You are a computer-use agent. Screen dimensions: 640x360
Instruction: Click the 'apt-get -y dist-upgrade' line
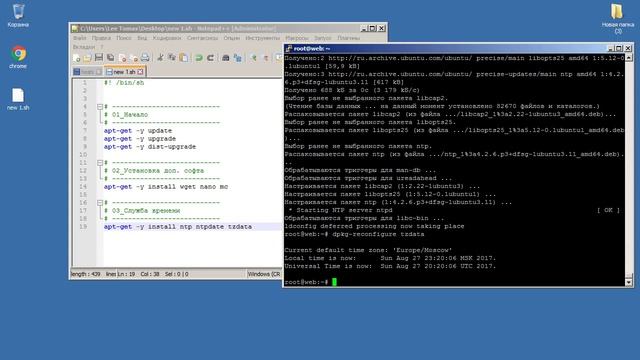tap(150, 147)
